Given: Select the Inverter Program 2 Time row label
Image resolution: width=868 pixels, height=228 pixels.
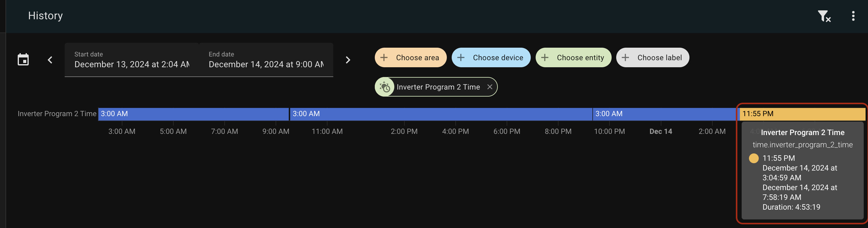Looking at the screenshot, I should tap(56, 114).
